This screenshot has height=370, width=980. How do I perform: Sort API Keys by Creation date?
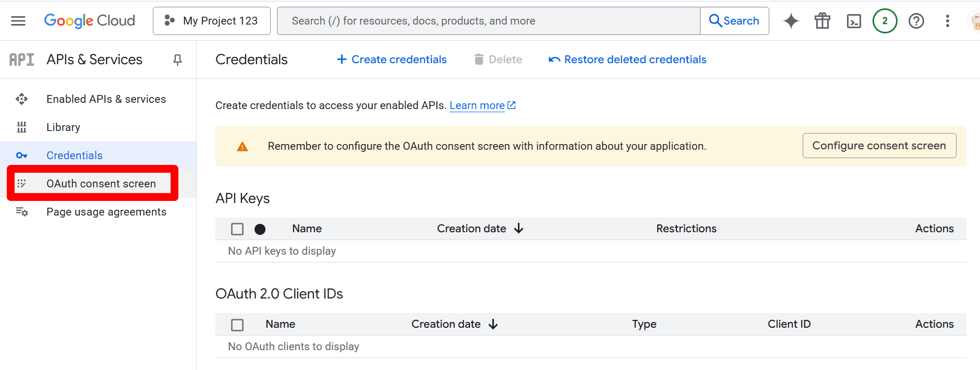coord(480,229)
